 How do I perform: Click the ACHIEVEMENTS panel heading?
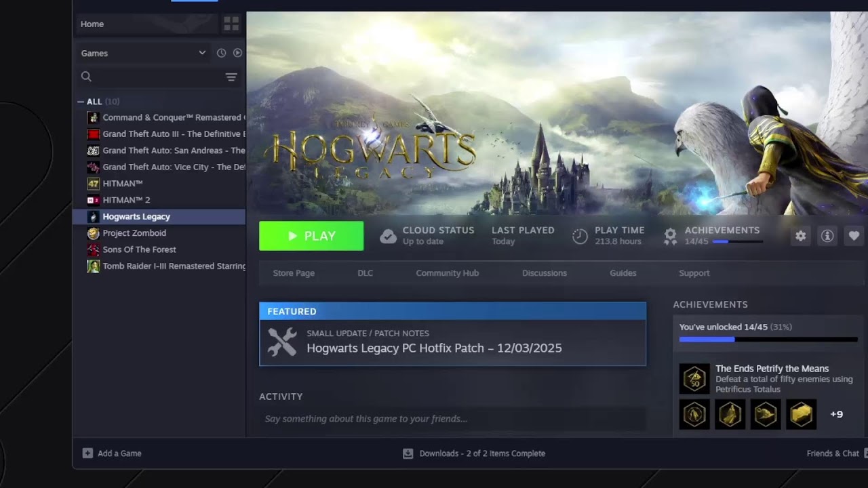coord(710,305)
